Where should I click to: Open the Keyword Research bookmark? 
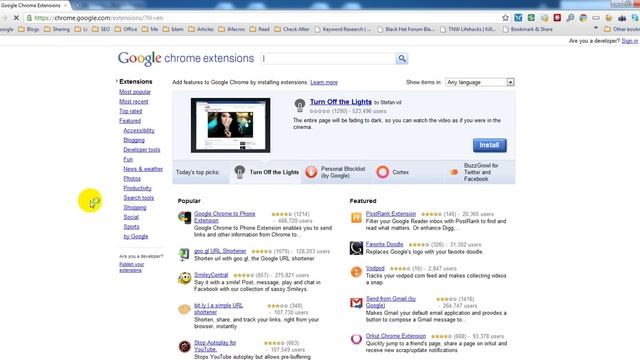coord(342,29)
